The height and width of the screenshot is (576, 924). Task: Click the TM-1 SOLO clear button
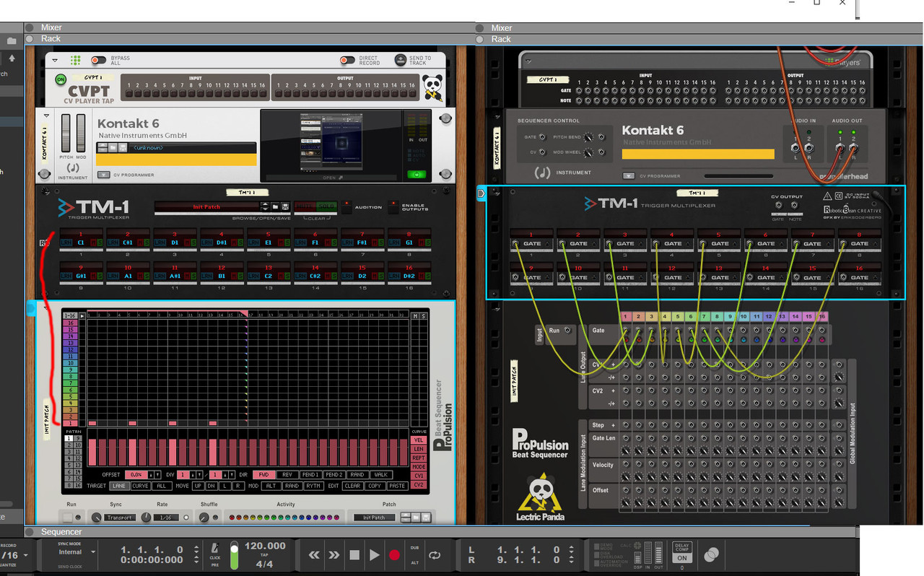pos(327,206)
